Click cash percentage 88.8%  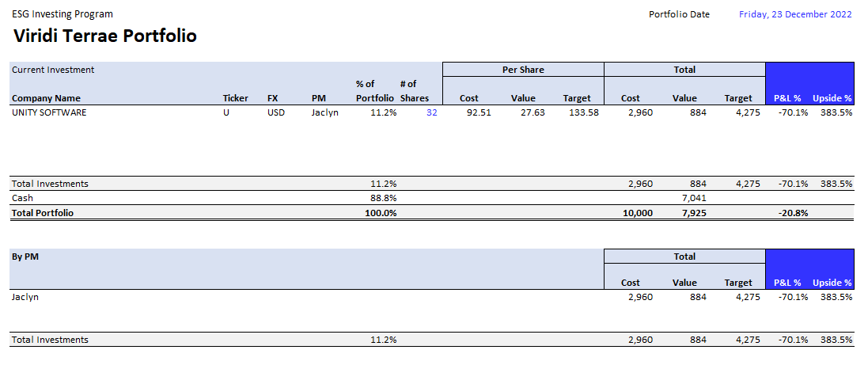click(x=383, y=198)
